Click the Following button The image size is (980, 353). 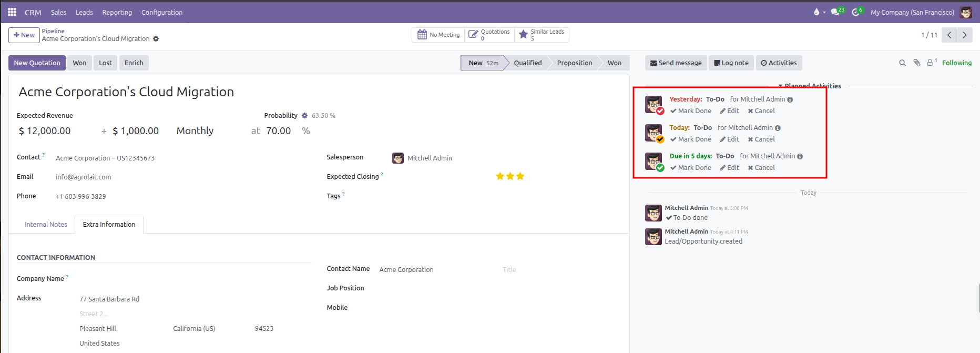957,63
